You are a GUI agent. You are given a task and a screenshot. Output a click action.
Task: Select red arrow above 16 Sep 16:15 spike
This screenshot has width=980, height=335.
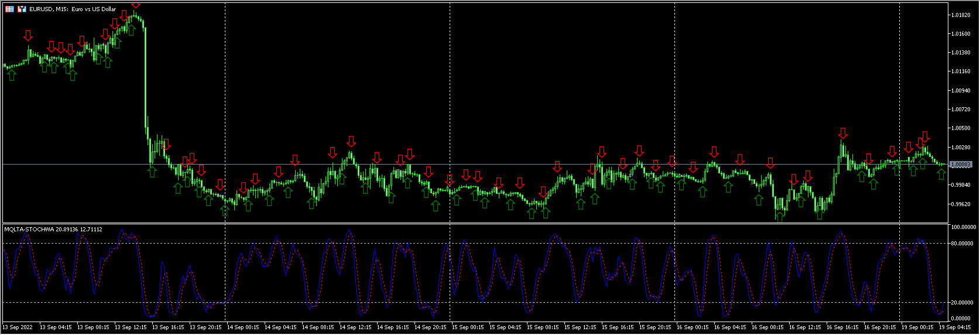pyautogui.click(x=842, y=133)
